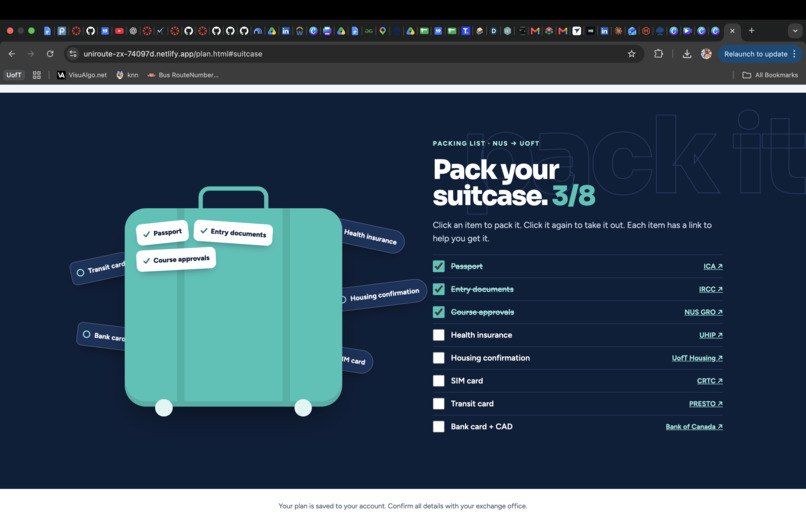806x523 pixels.
Task: Uncheck the Entry documents checkbox
Action: point(438,289)
